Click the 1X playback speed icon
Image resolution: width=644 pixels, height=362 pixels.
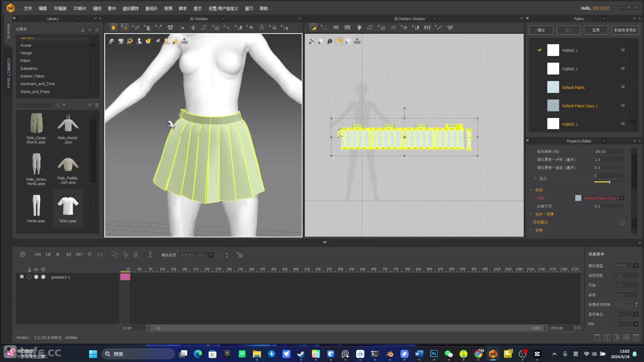100,254
